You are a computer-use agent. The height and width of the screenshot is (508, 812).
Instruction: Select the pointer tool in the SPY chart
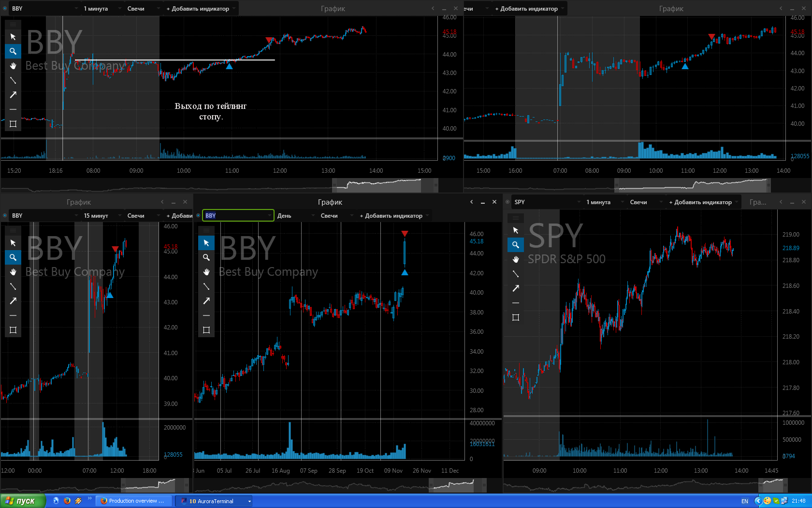(516, 230)
